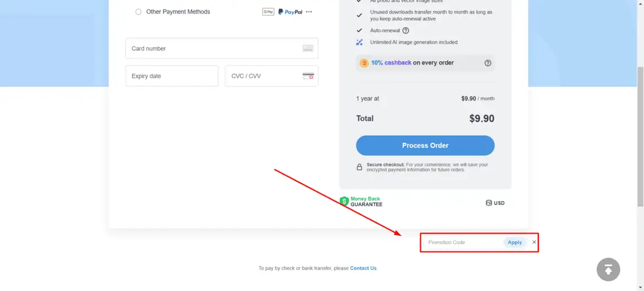644x291 pixels.
Task: Click the CVC / CVV field
Action: pyautogui.click(x=272, y=76)
